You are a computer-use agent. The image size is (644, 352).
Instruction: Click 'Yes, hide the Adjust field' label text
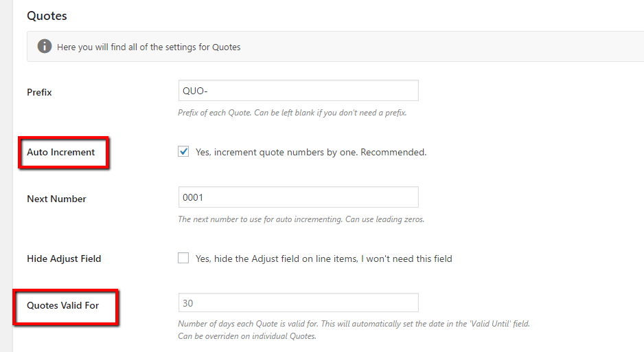click(323, 258)
